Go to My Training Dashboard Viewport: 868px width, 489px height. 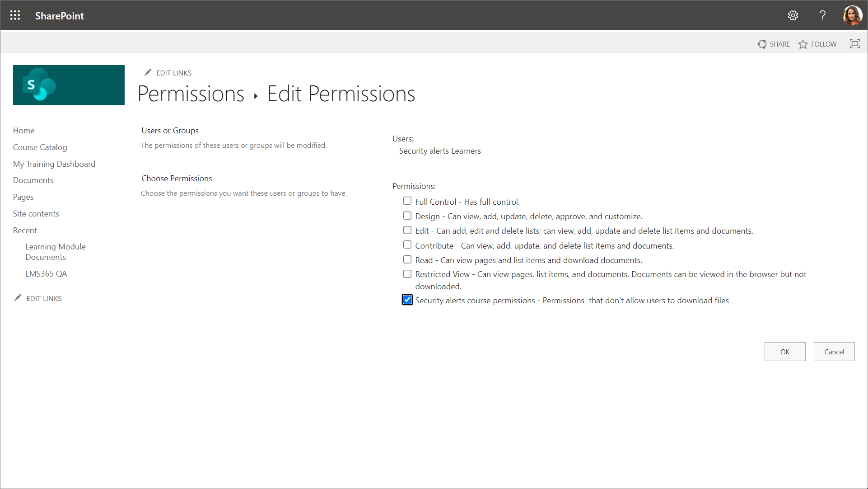(x=54, y=164)
